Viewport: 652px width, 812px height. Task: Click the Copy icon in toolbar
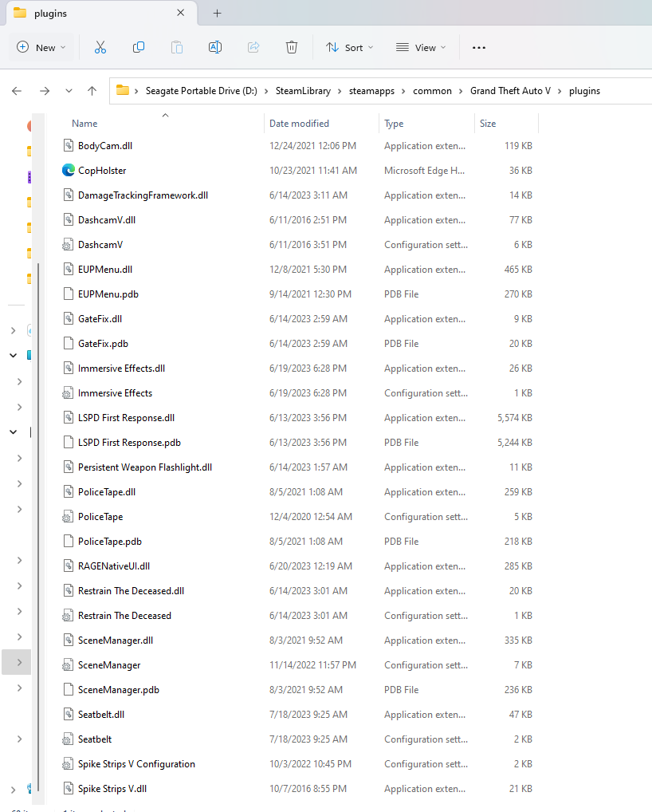(x=138, y=48)
